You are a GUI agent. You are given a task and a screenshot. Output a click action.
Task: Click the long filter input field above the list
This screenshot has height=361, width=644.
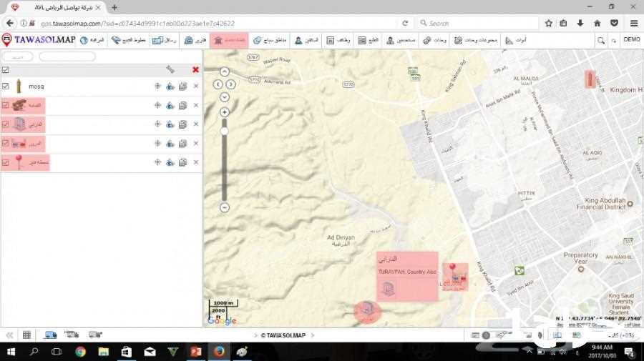tap(67, 56)
